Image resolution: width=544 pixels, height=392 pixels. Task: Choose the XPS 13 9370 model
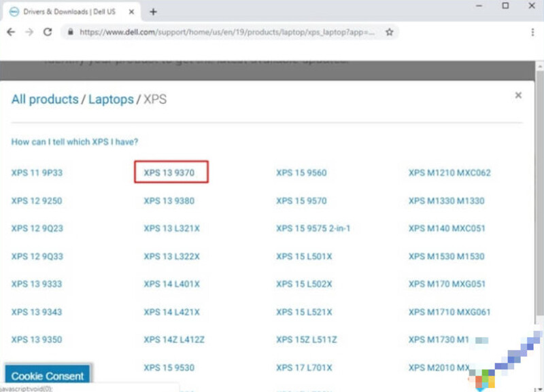click(x=169, y=173)
